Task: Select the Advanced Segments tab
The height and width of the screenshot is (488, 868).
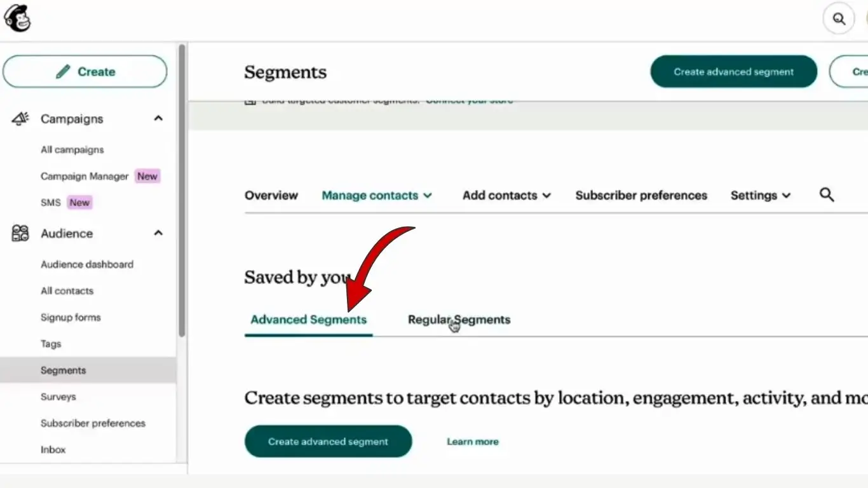Action: pos(308,320)
